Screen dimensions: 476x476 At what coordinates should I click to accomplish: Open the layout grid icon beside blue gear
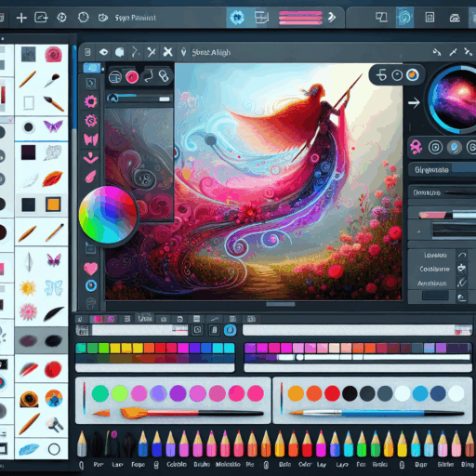point(261,18)
